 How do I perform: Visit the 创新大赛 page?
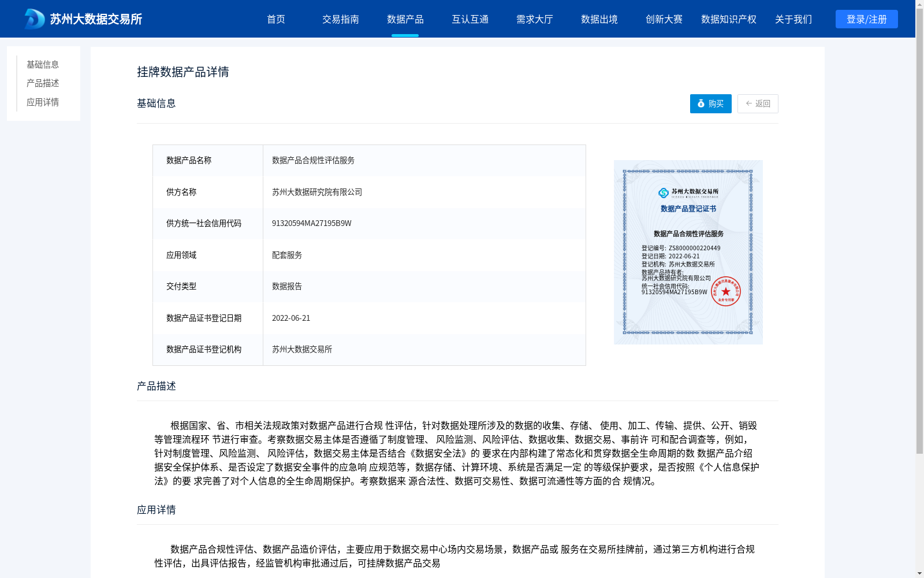point(664,19)
